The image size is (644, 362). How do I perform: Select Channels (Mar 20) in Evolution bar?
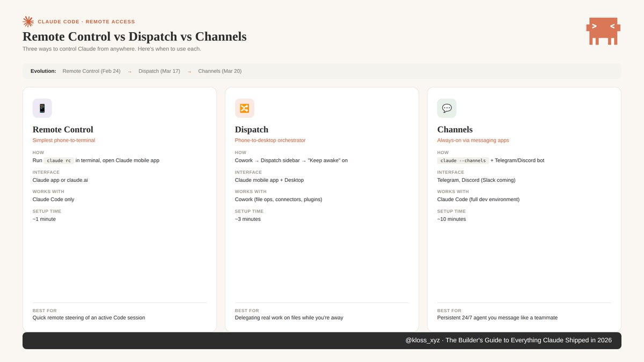(219, 71)
